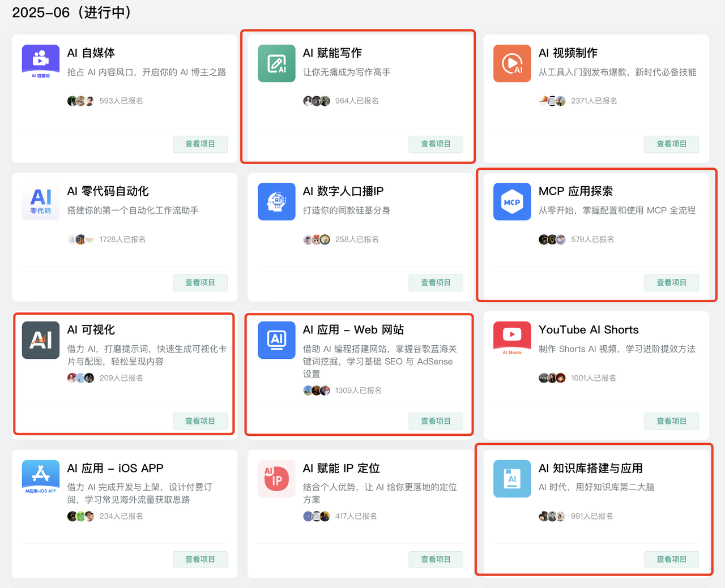Click the YouTube AI Shorts icon
The image size is (725, 588).
click(512, 340)
